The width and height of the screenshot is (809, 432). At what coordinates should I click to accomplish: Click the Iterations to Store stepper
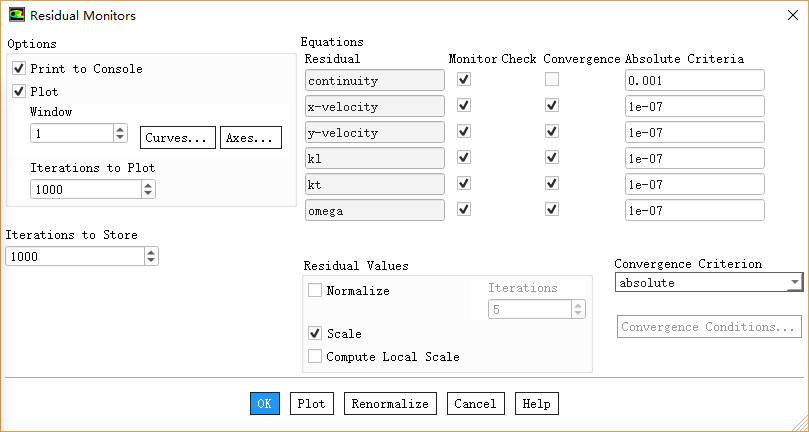point(151,256)
